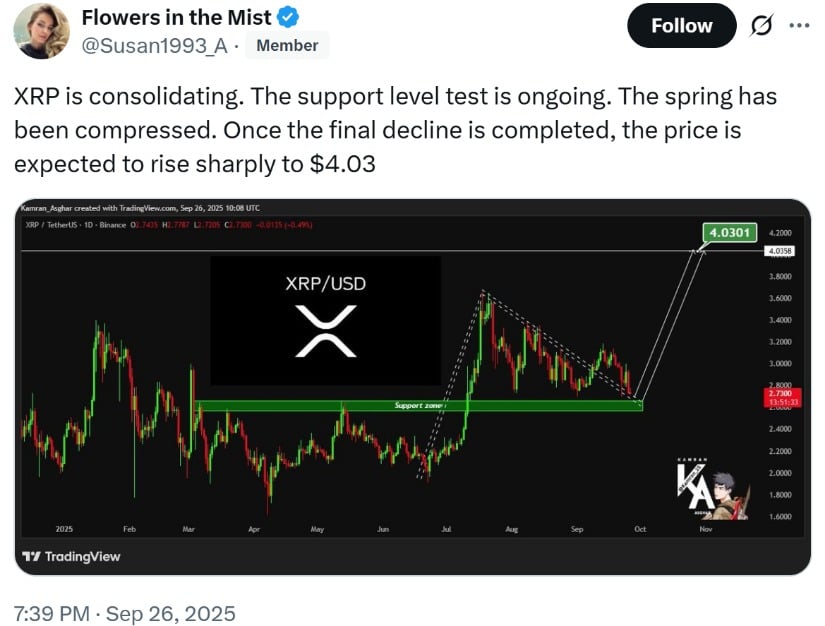Open Grok analysis of this post

click(764, 26)
